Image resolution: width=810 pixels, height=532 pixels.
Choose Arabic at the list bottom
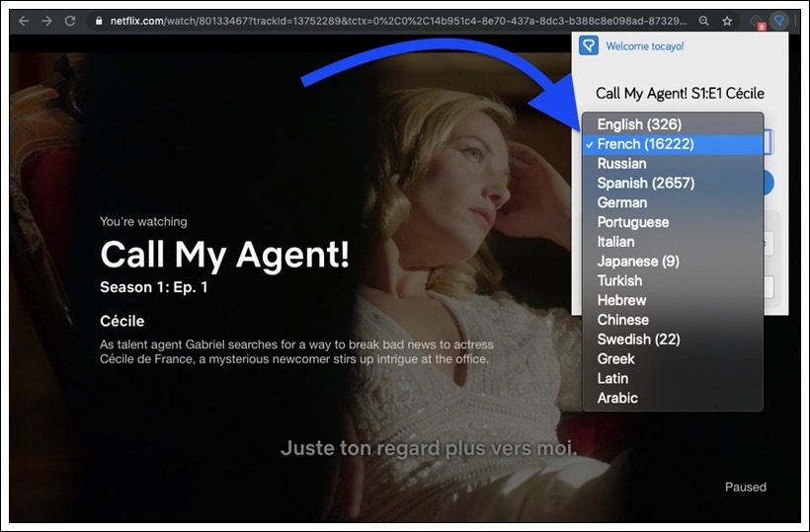tap(617, 398)
